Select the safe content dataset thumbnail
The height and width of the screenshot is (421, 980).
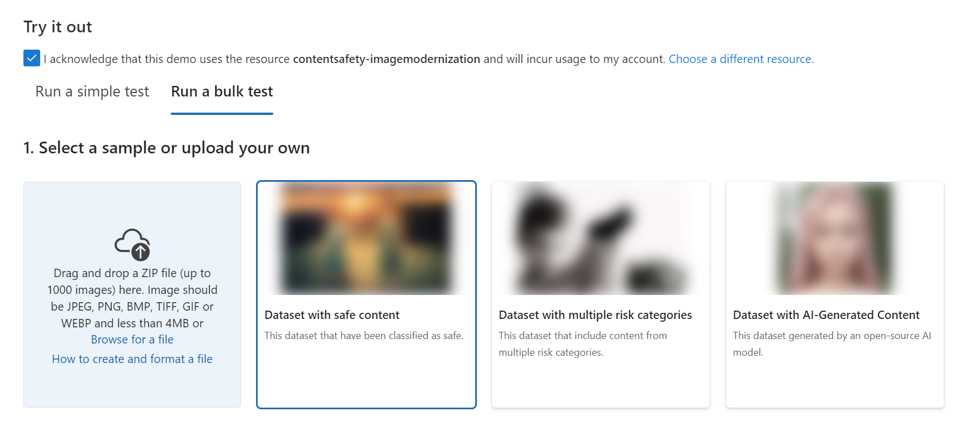[366, 239]
